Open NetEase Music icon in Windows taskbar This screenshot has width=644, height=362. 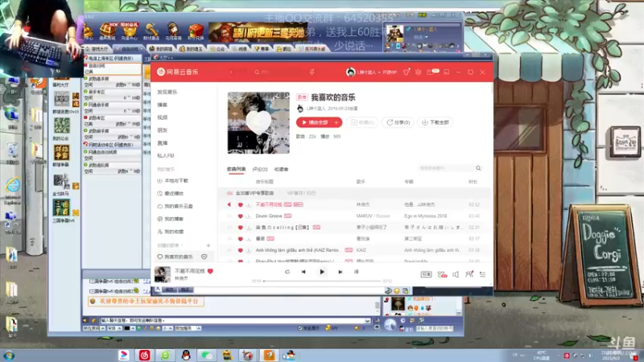tap(145, 355)
